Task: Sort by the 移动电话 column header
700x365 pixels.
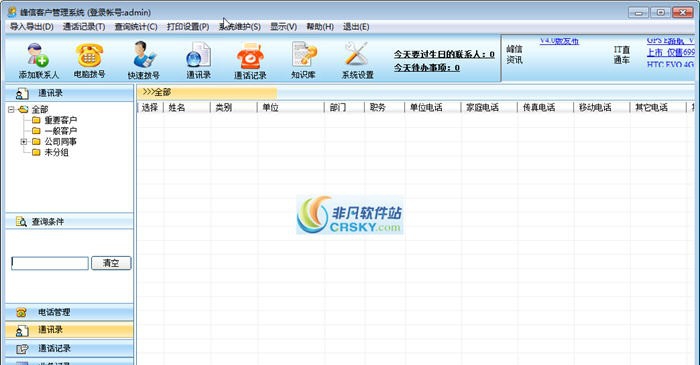Action: pos(602,108)
